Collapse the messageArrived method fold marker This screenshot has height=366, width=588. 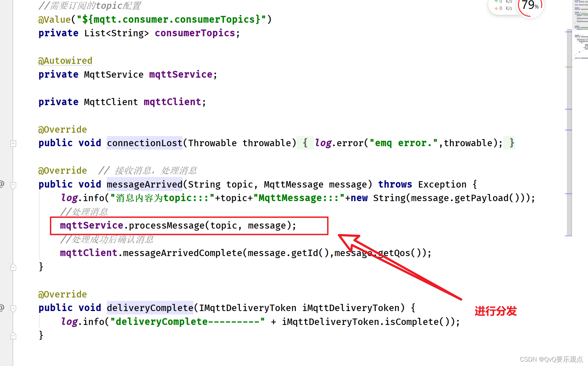click(13, 186)
